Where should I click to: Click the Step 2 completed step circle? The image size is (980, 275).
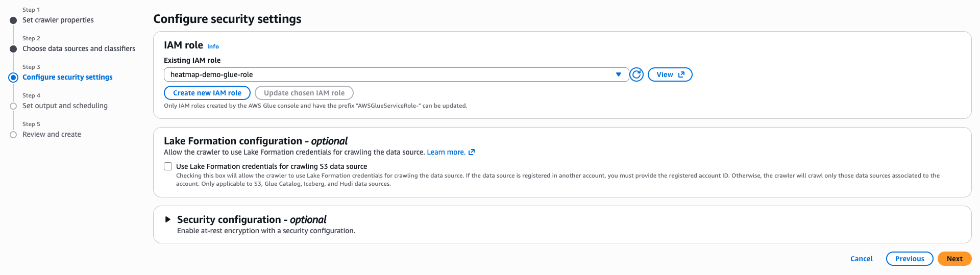13,49
